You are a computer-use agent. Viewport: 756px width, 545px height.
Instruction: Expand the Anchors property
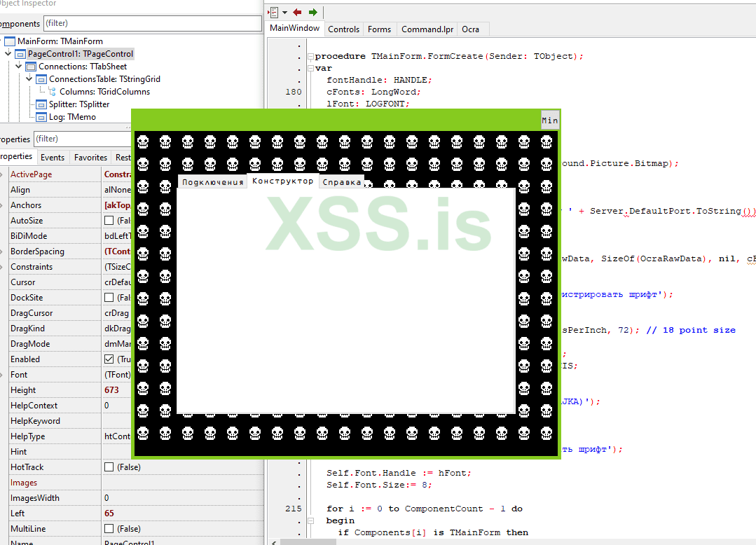tap(2, 205)
